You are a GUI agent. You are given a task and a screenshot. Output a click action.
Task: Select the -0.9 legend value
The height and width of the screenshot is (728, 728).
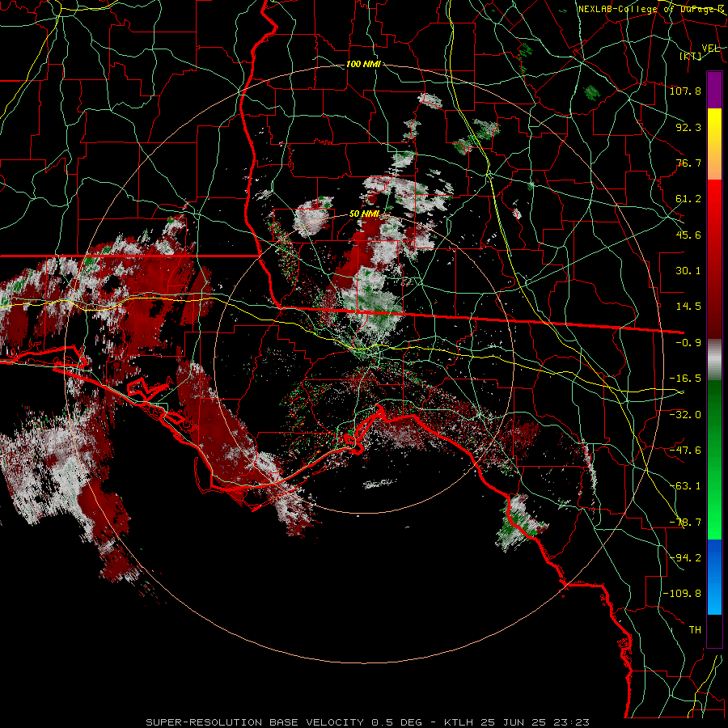(688, 343)
